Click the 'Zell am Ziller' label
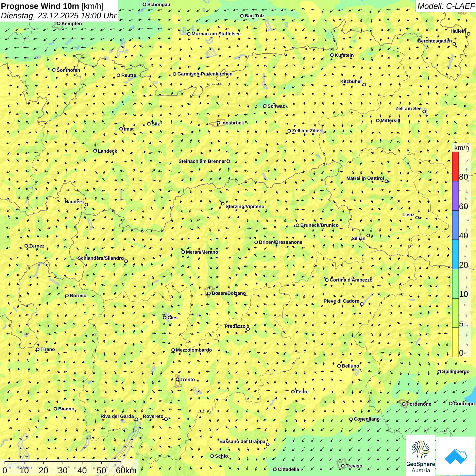This screenshot has width=476, height=476. pos(307,131)
